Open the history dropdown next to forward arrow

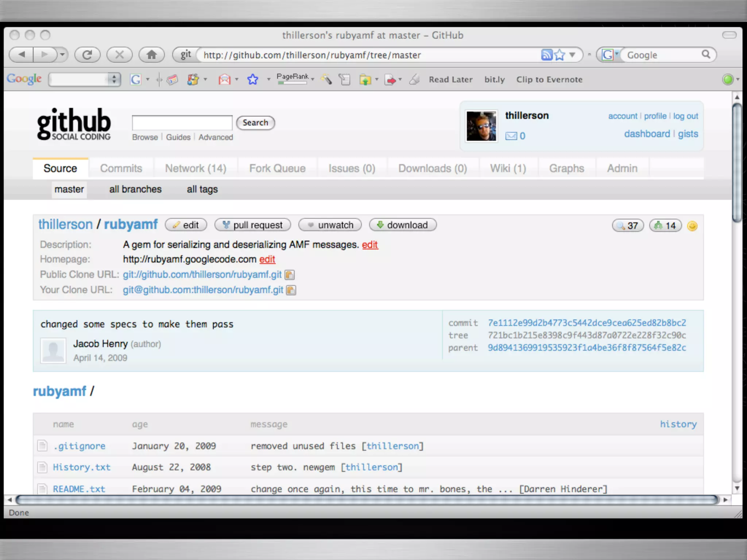[x=62, y=55]
